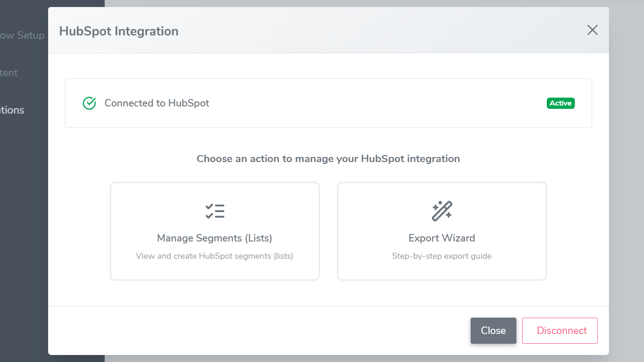Disconnect the HubSpot integration

[x=559, y=330]
